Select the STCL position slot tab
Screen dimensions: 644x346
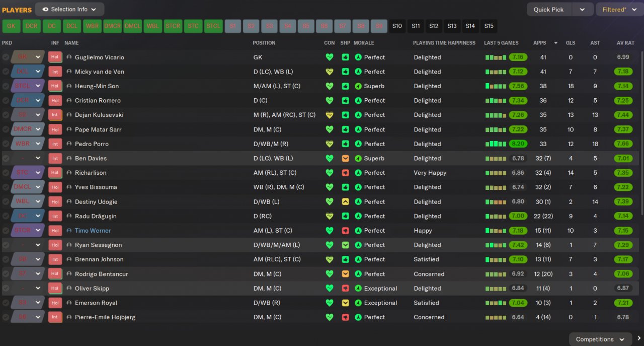click(213, 26)
